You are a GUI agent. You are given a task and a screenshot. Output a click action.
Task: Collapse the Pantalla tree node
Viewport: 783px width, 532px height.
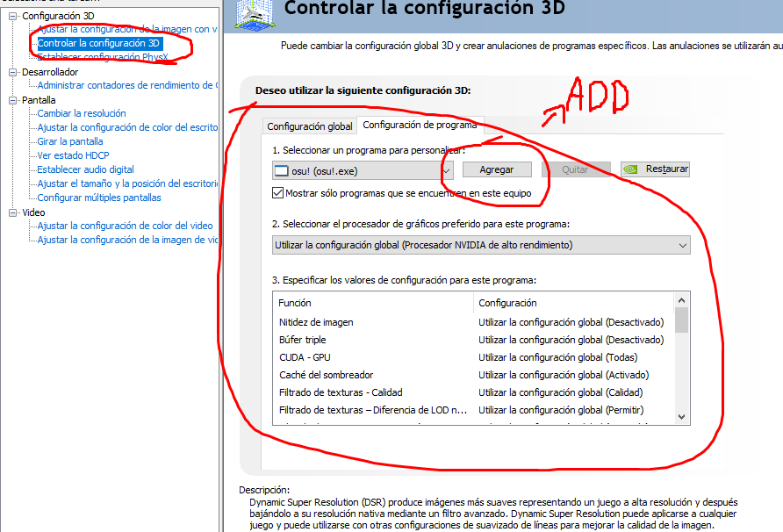pyautogui.click(x=12, y=100)
